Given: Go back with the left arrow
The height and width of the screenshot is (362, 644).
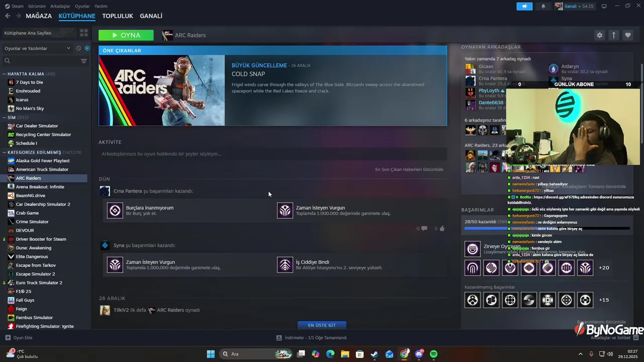Looking at the screenshot, I should [x=8, y=16].
